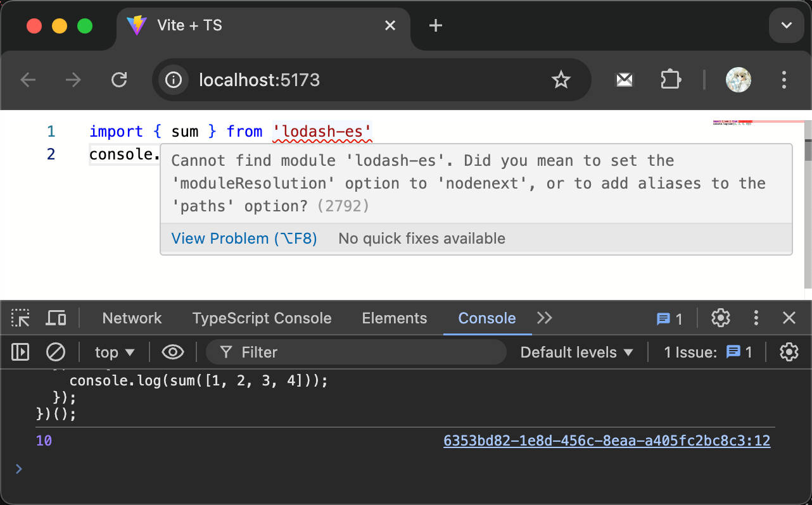Image resolution: width=812 pixels, height=505 pixels.
Task: Switch to the Elements tab
Action: 394,318
